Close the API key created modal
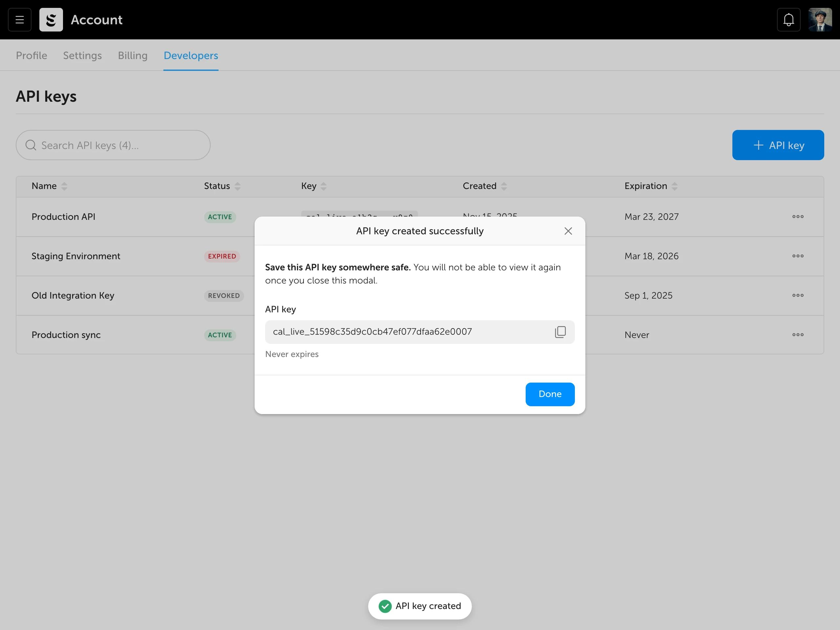The image size is (840, 630). tap(568, 231)
